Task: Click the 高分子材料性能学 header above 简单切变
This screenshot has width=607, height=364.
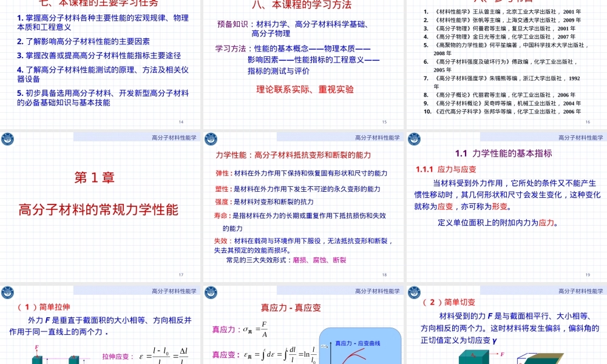Action: point(581,291)
